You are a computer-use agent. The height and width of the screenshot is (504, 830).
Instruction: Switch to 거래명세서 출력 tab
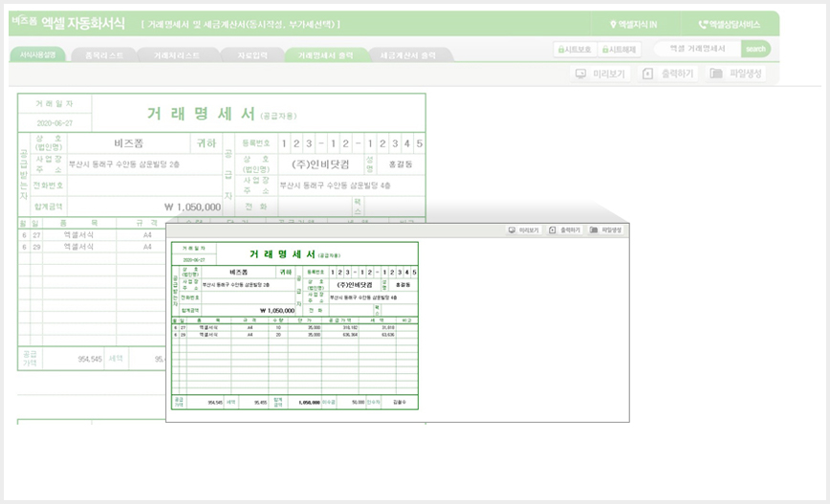click(325, 55)
